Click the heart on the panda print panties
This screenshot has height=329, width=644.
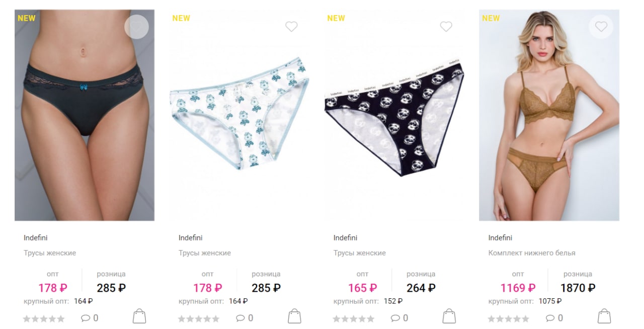[446, 27]
